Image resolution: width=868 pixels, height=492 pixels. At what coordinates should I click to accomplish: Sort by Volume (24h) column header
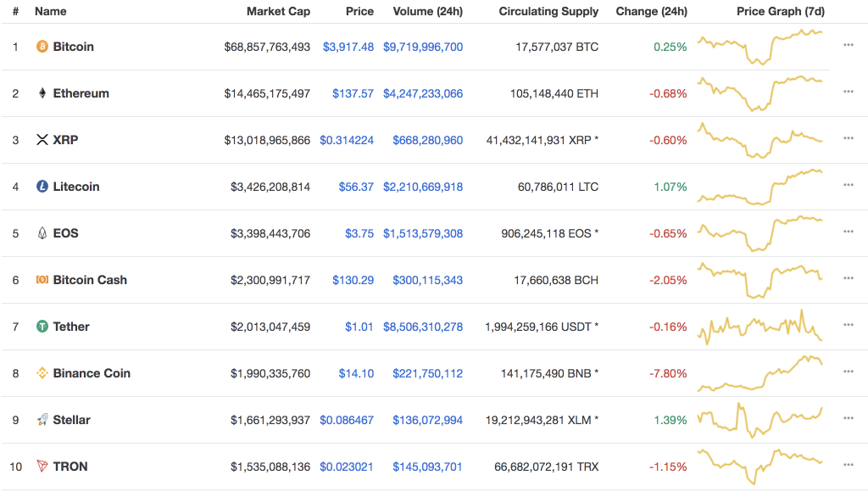[428, 11]
